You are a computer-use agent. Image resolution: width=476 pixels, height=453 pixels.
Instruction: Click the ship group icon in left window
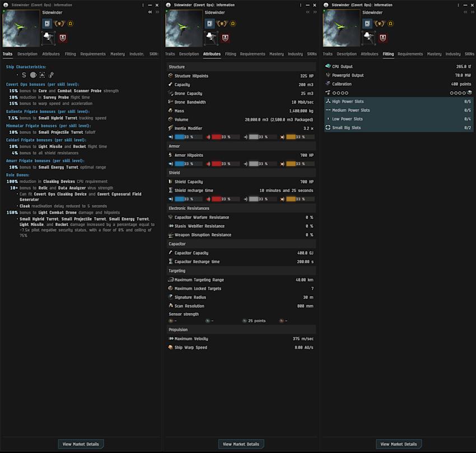pyautogui.click(x=46, y=24)
